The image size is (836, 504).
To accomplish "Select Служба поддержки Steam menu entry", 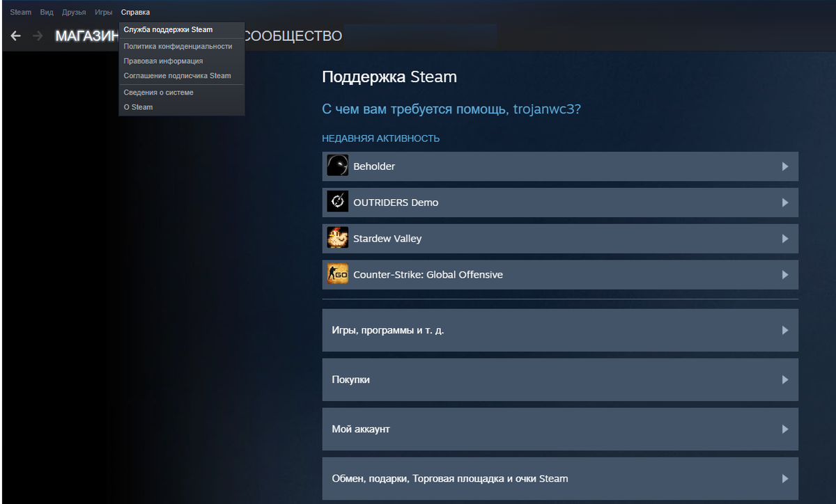I will (x=182, y=30).
